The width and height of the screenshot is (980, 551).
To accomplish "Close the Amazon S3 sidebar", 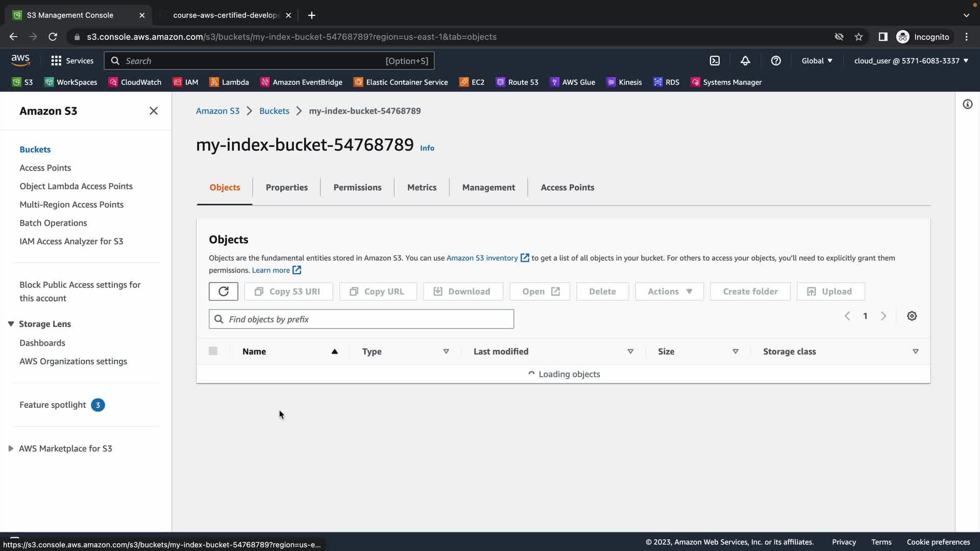I will coord(153,111).
